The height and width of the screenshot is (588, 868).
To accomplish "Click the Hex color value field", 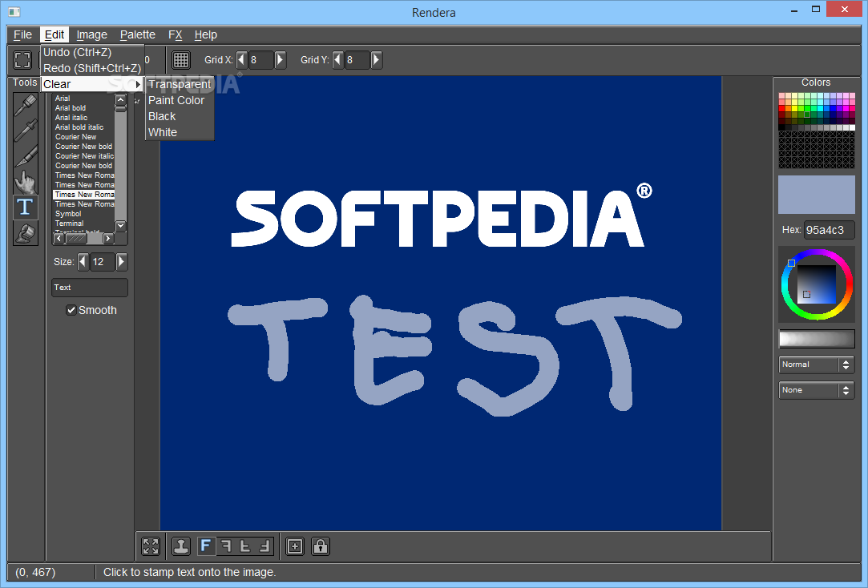I will coord(829,230).
